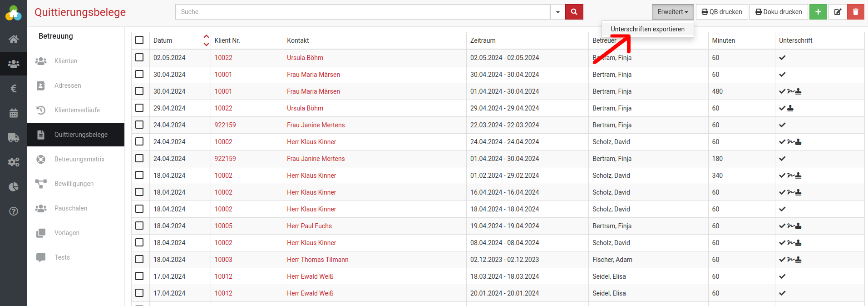Click the red search magnifier button
Viewport: 868px width, 306px height.
574,12
